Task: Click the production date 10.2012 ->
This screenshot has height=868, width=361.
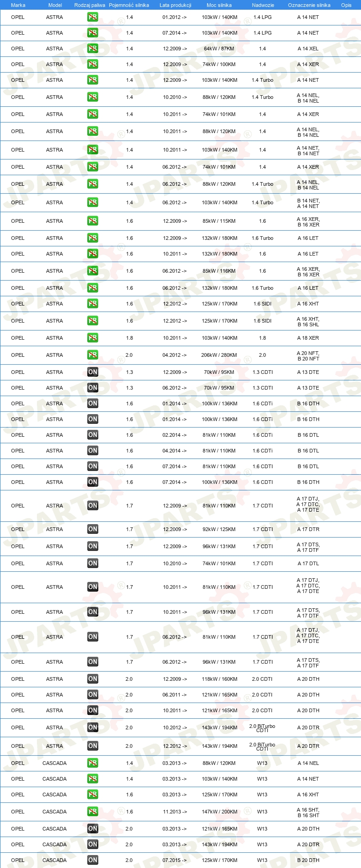Action: (174, 727)
